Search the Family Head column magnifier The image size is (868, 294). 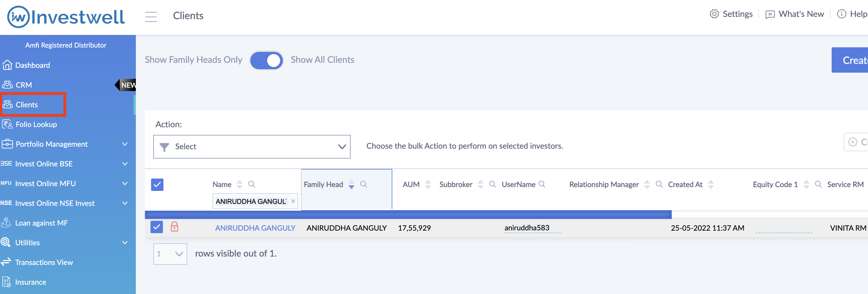tap(364, 184)
